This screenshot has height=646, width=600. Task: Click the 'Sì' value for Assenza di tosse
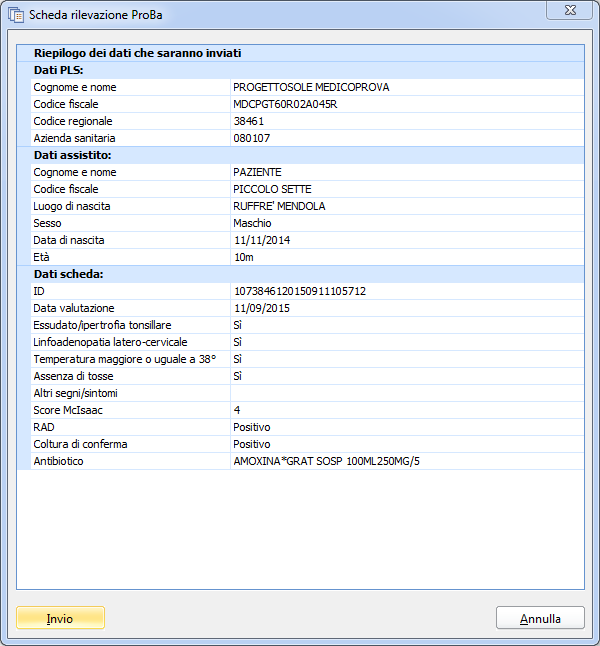(237, 376)
